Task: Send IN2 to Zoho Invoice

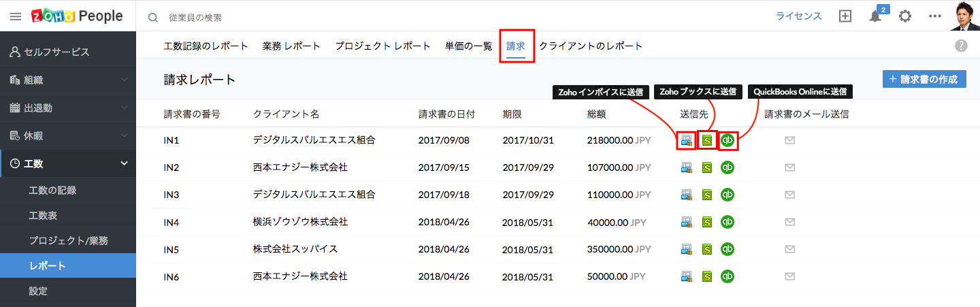Action: pyautogui.click(x=687, y=167)
